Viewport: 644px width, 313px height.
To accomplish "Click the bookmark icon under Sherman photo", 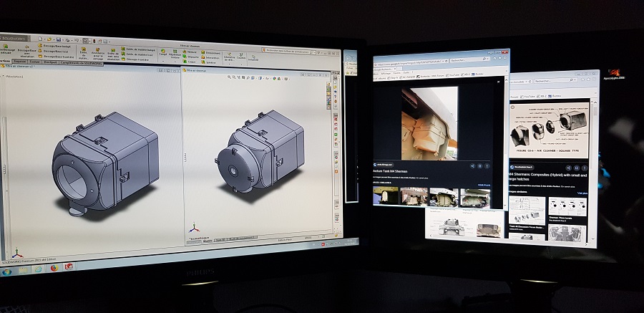I will (480, 166).
